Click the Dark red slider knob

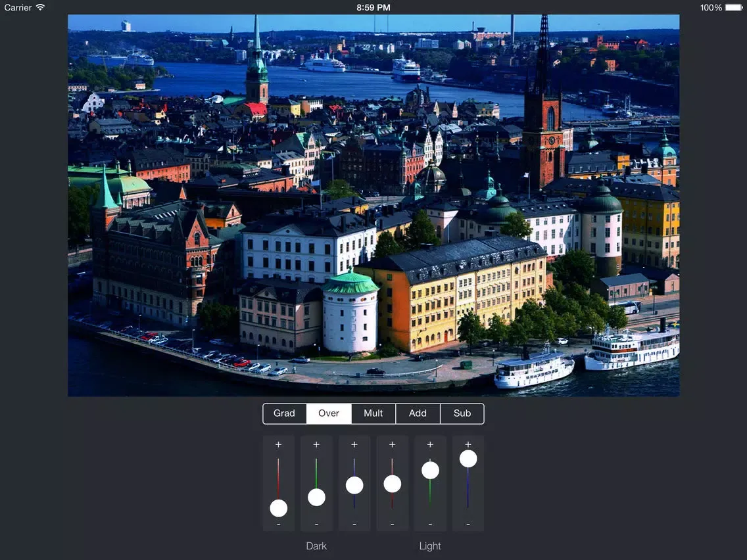point(279,508)
